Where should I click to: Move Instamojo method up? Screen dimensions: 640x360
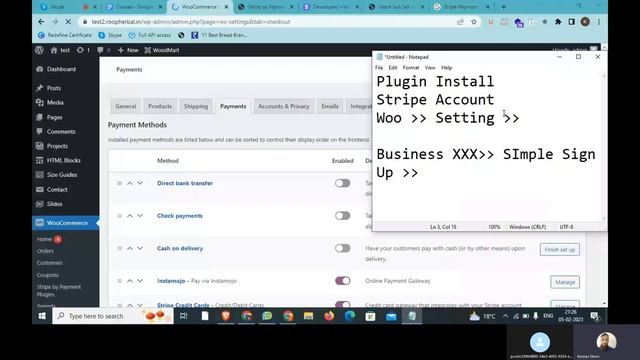130,281
